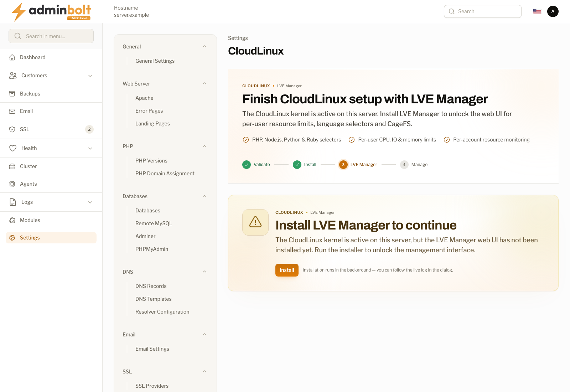Screen dimensions: 570x392
Task: Click the magnifier icon in menu search
Action: [18, 36]
